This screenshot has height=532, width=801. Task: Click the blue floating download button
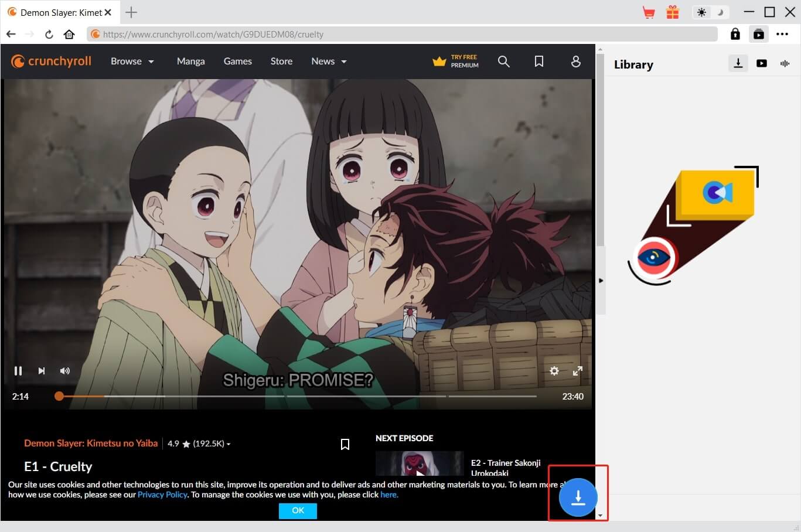578,497
